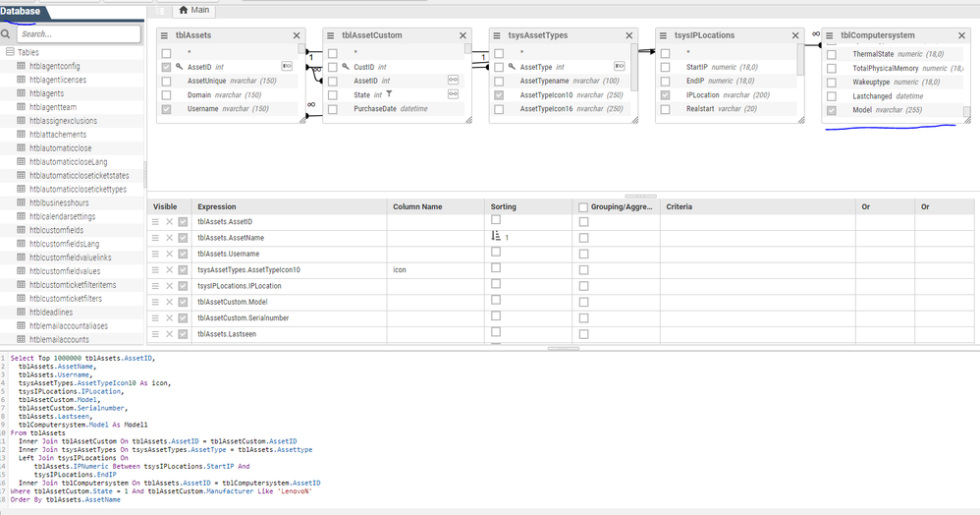The width and height of the screenshot is (980, 515).
Task: Select the Database panel tab
Action: pyautogui.click(x=22, y=11)
